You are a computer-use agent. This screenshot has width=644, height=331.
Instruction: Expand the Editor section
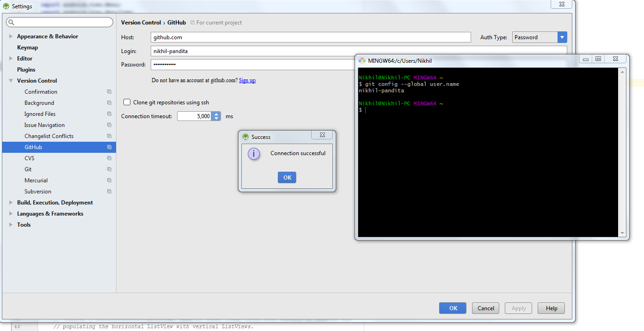click(11, 59)
